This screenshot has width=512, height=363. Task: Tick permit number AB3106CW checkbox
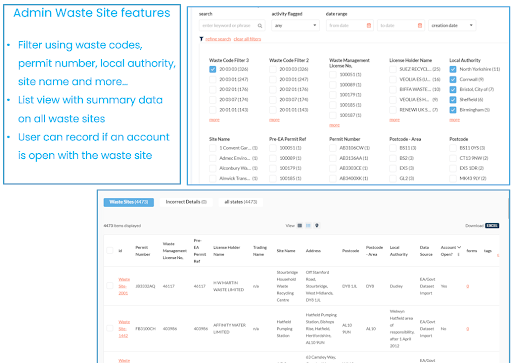coord(333,148)
